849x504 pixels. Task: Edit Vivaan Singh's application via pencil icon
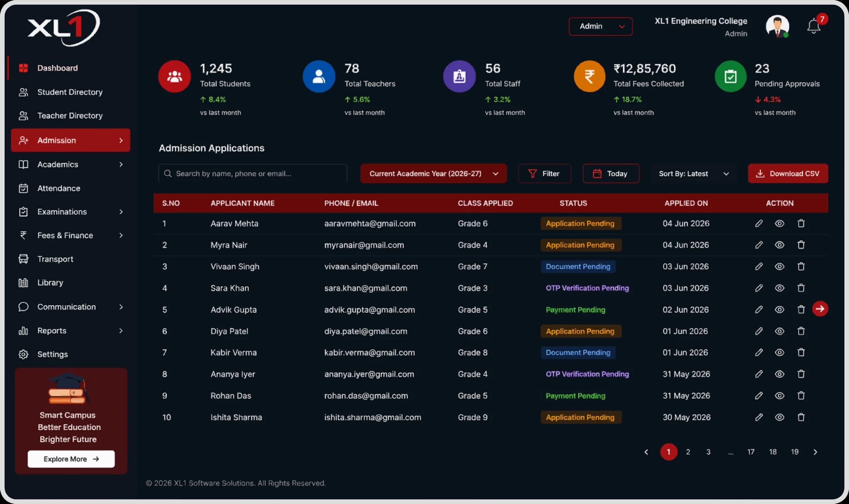[x=759, y=266]
